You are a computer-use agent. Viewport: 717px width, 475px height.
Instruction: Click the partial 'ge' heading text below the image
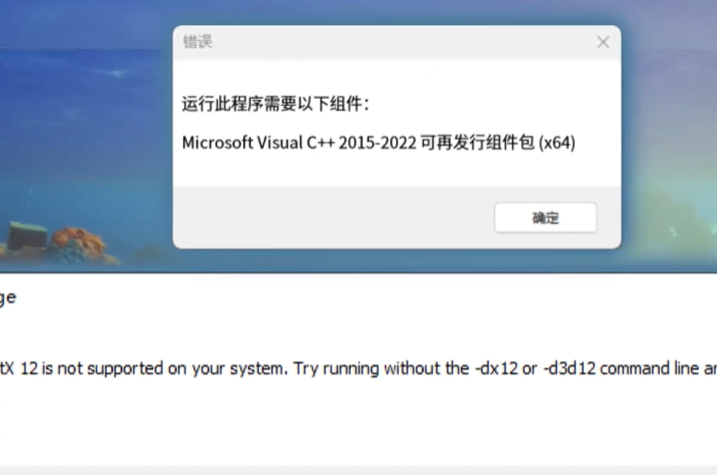8,298
